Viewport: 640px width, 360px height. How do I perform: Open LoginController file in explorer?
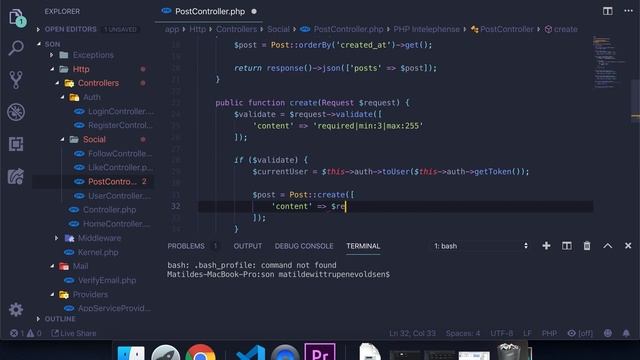[120, 111]
